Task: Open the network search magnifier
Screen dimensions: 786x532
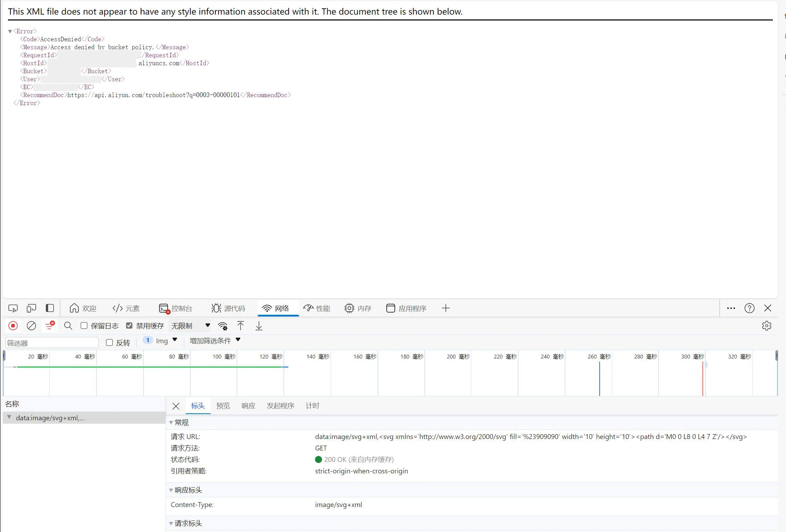Action: pos(68,326)
